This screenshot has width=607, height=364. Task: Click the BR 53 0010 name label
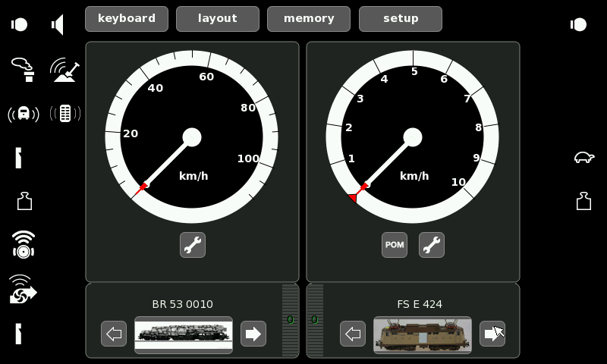[x=182, y=304]
